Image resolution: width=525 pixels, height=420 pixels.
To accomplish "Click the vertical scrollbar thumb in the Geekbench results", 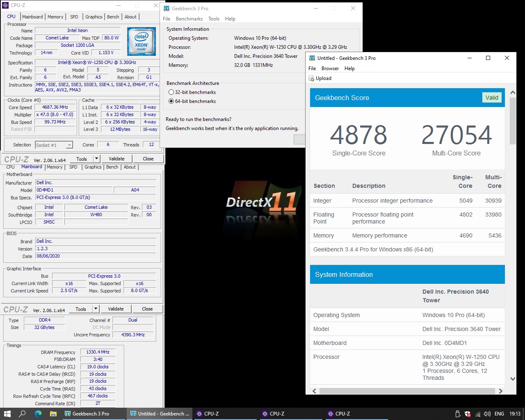I will coord(513,121).
